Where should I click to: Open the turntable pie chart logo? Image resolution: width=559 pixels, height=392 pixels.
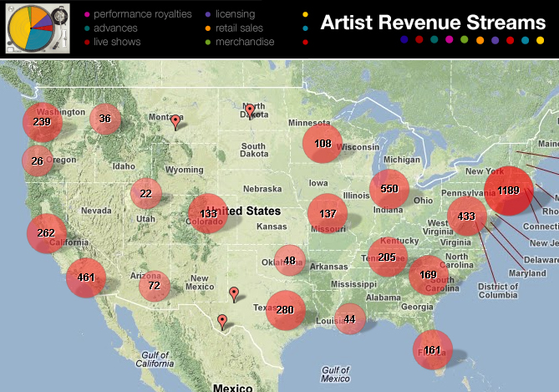pos(38,28)
